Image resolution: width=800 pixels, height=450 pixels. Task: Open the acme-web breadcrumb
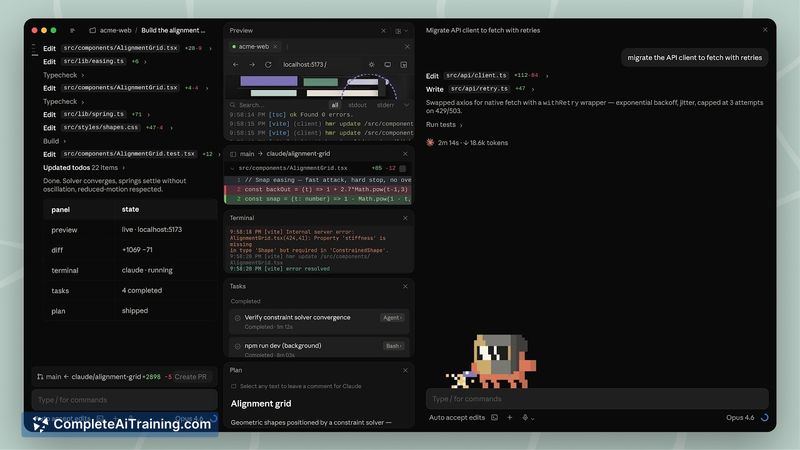115,31
